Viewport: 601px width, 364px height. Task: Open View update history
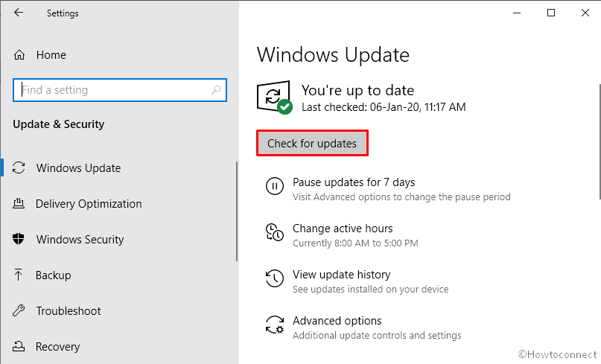(x=342, y=275)
